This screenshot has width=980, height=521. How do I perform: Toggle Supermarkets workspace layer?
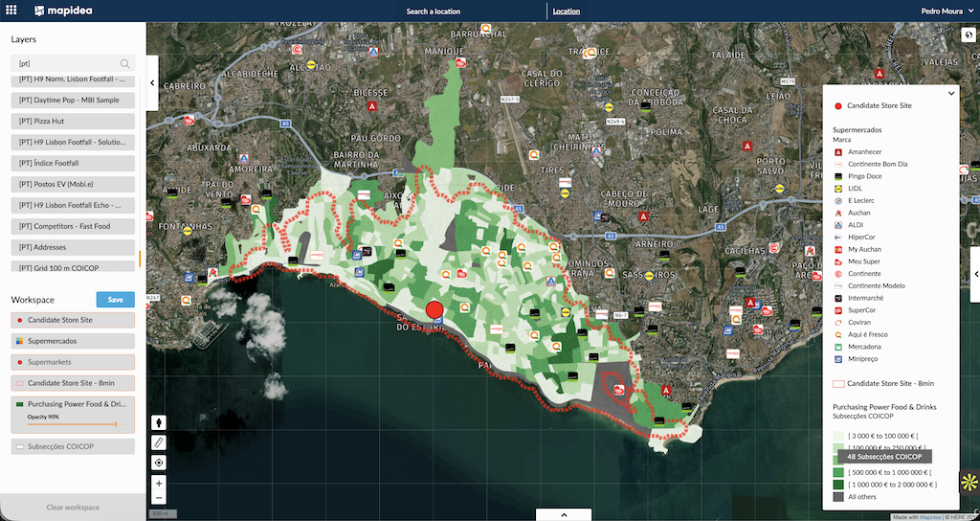pyautogui.click(x=73, y=362)
